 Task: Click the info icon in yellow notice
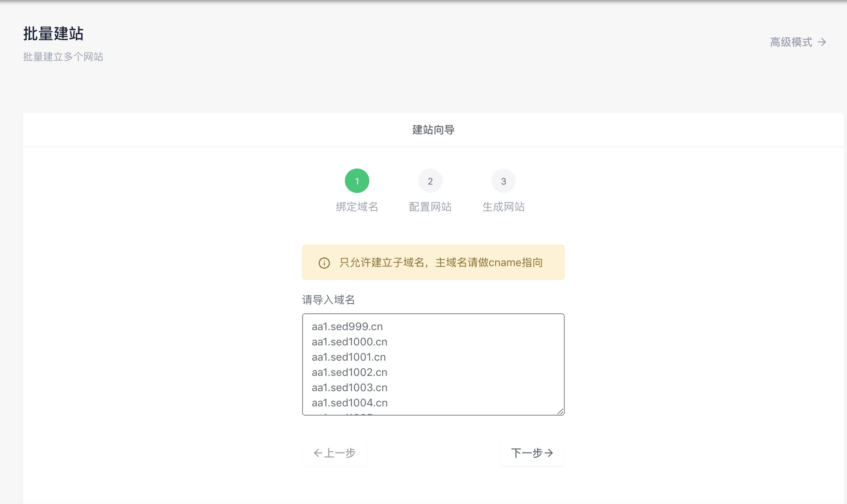tap(324, 263)
